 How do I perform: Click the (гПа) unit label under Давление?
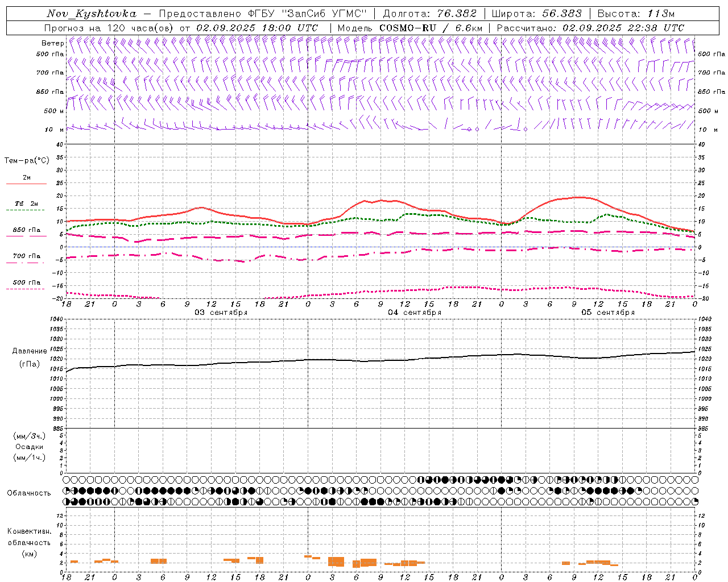(30, 364)
